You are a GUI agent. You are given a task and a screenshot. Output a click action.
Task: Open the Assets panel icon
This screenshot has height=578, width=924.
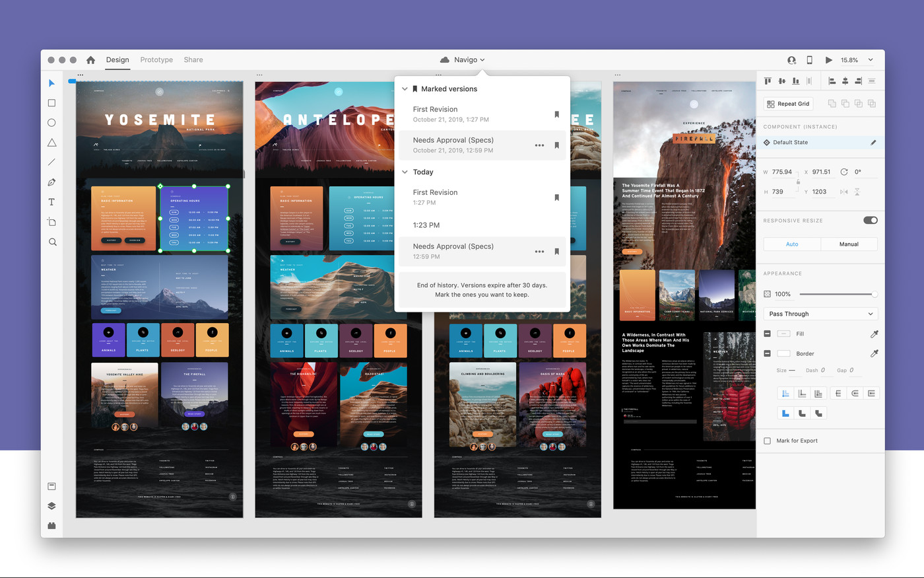tap(51, 486)
